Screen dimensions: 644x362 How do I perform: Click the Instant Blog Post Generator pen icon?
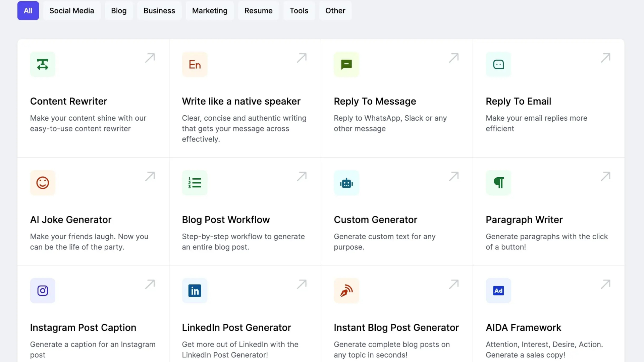pyautogui.click(x=346, y=291)
